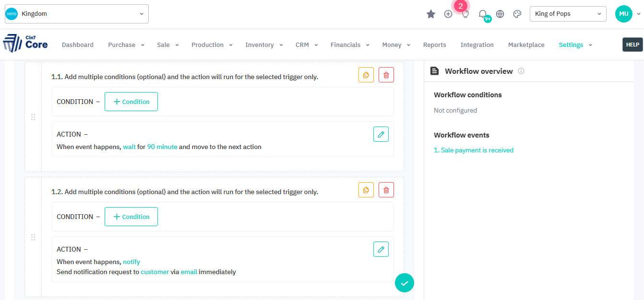This screenshot has width=644, height=300.
Task: Expand the Inventory menu
Action: [263, 45]
